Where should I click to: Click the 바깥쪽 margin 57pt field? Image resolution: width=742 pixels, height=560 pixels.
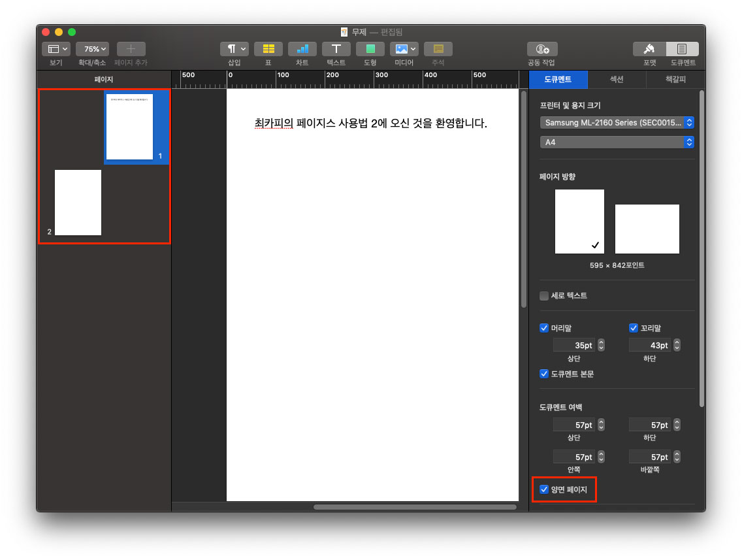pyautogui.click(x=650, y=457)
